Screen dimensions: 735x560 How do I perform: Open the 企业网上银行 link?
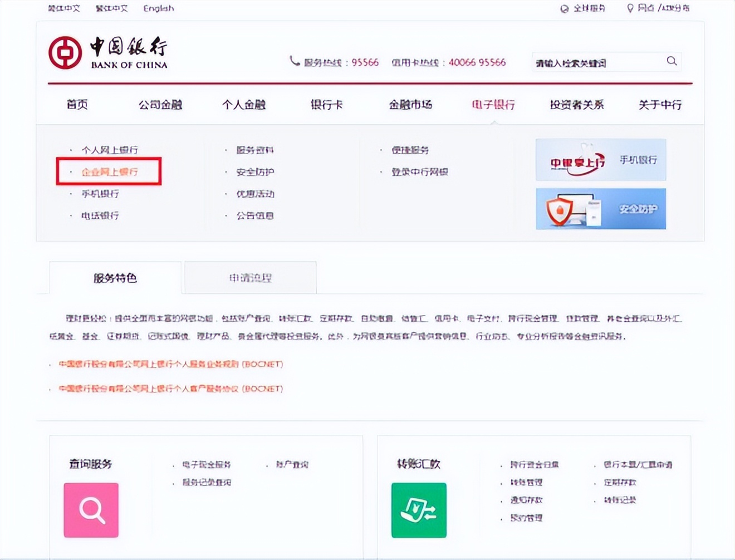tap(109, 171)
